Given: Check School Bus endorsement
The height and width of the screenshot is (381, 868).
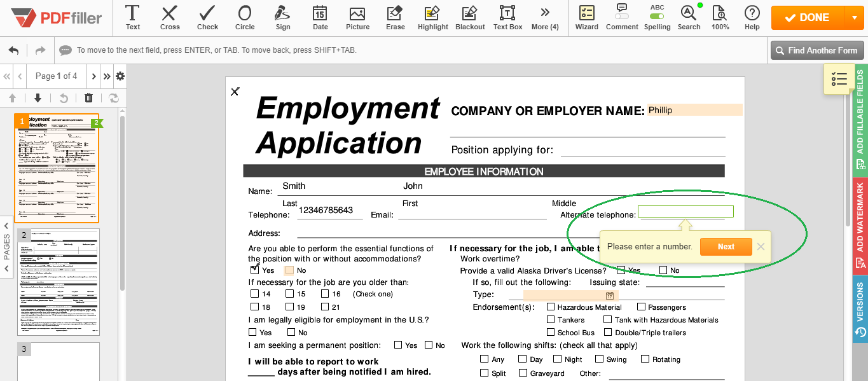Looking at the screenshot, I should click(551, 332).
